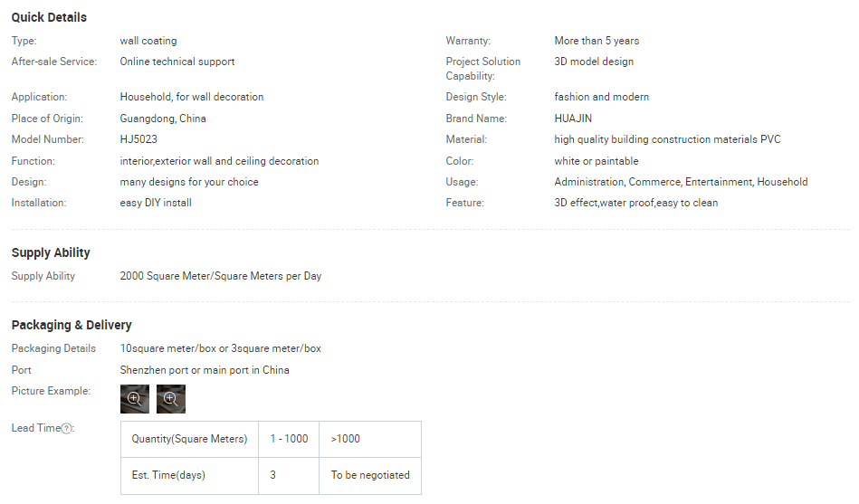
Task: Click the 'easy DIY install' installation value
Action: 156,203
